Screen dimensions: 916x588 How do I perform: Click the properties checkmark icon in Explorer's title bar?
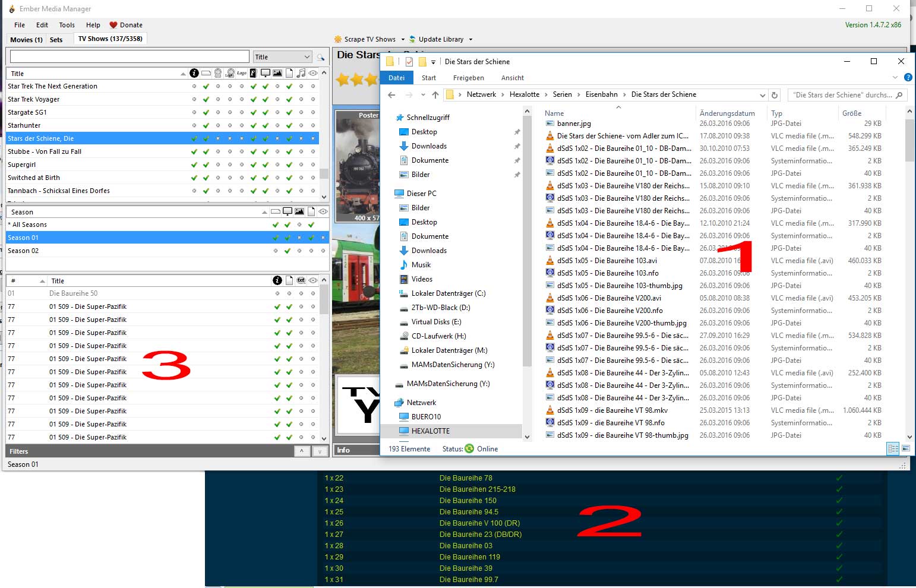click(x=409, y=62)
